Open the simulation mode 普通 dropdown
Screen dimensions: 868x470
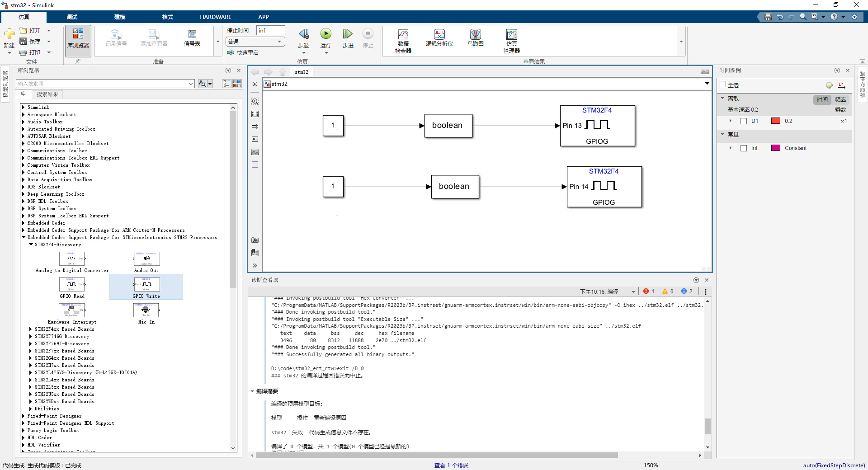pos(255,42)
